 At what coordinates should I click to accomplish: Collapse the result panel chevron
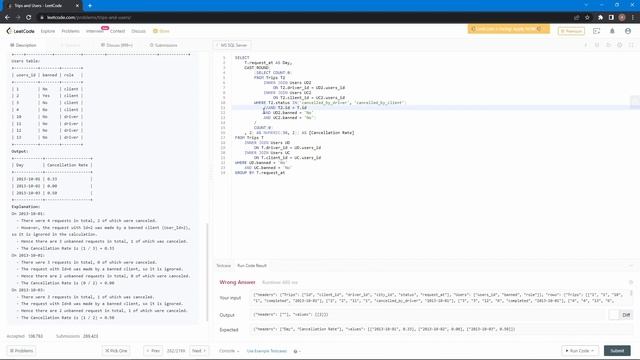[x=631, y=266]
